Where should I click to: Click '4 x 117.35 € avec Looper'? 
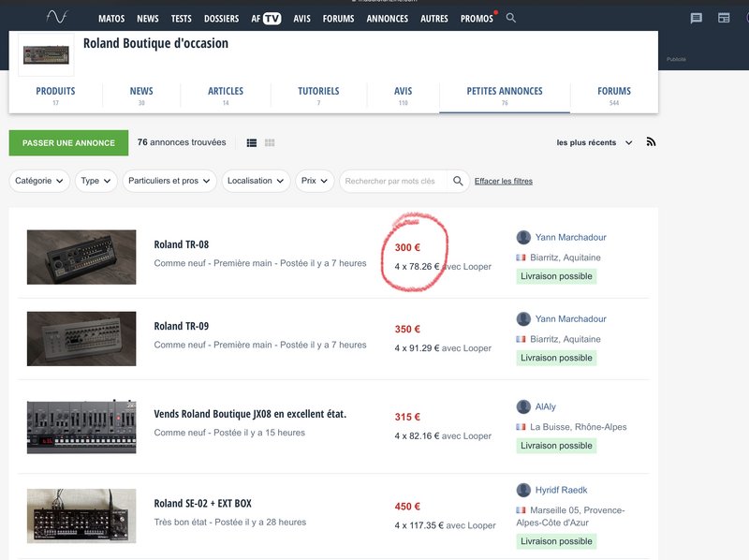(446, 525)
